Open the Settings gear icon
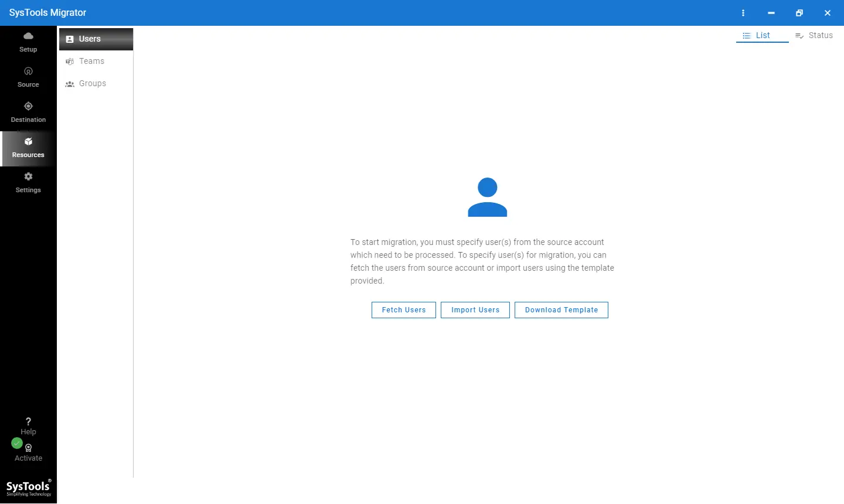 (28, 176)
